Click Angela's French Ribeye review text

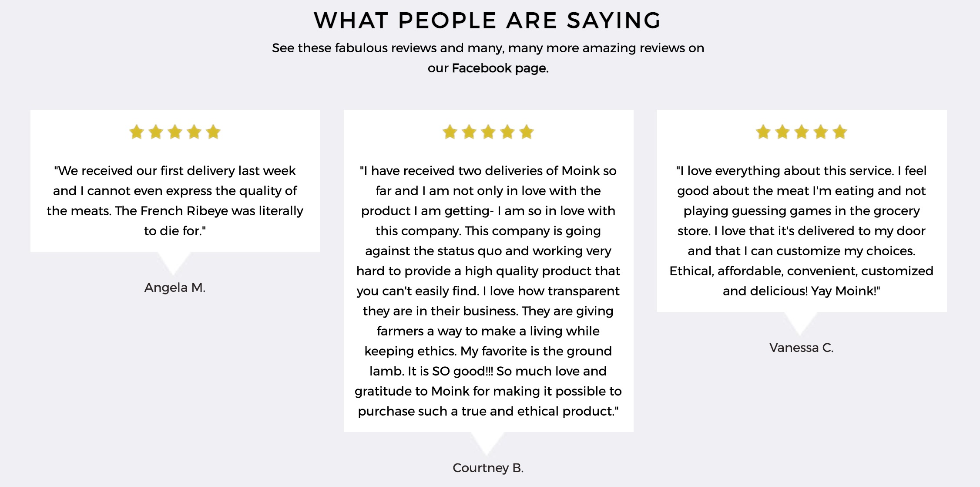click(x=175, y=201)
